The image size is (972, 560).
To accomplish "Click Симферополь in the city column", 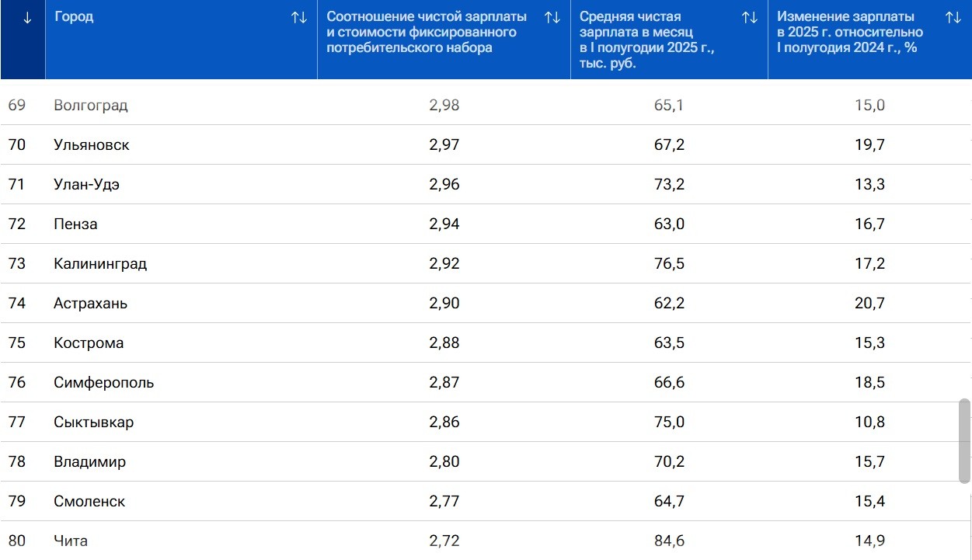I will [103, 383].
